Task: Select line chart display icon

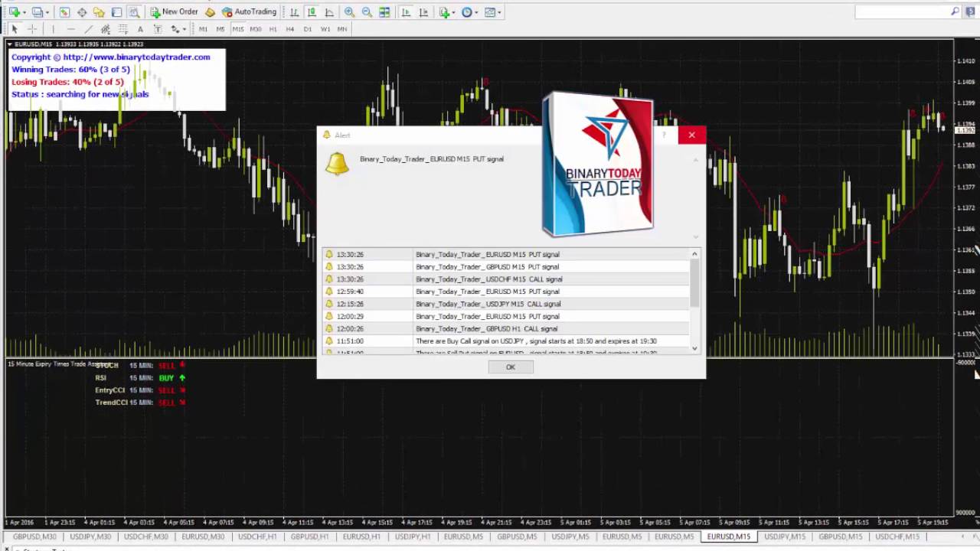Action: click(x=329, y=12)
